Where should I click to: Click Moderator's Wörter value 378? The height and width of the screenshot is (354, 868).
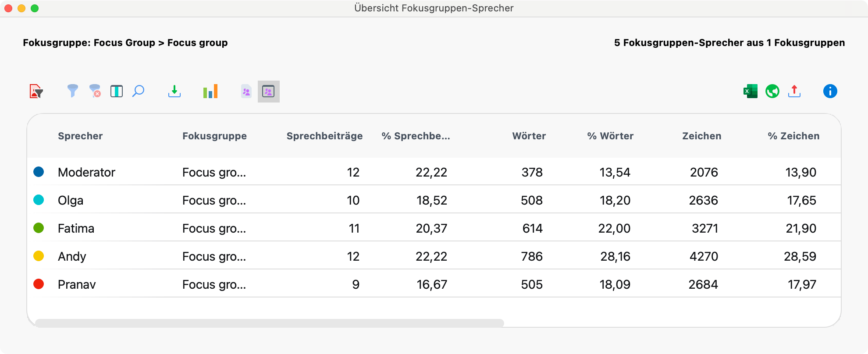click(532, 172)
